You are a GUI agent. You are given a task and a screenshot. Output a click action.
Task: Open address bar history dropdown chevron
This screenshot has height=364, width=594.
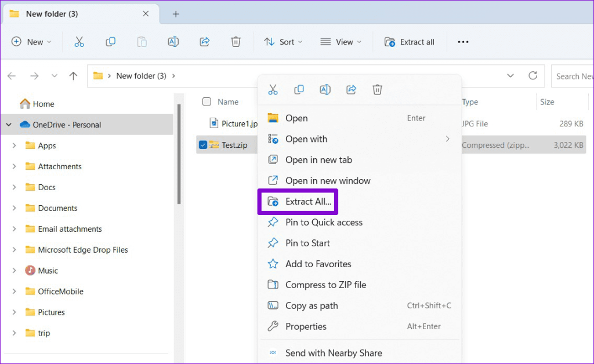[x=510, y=76]
